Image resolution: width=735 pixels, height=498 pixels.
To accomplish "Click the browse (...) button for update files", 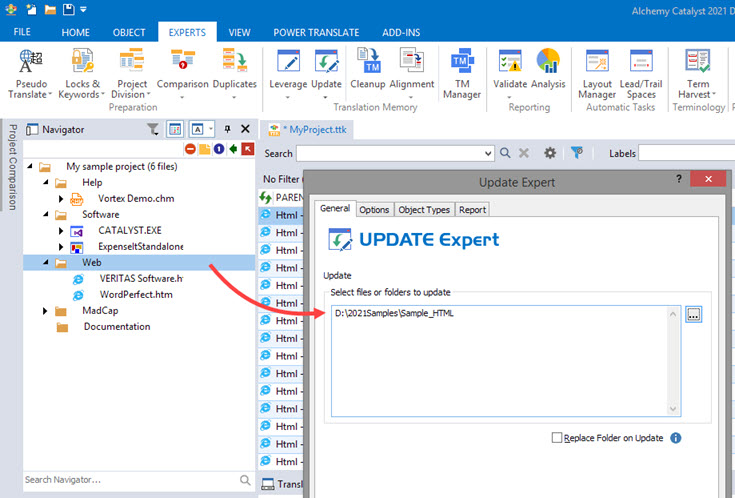I will [x=693, y=314].
